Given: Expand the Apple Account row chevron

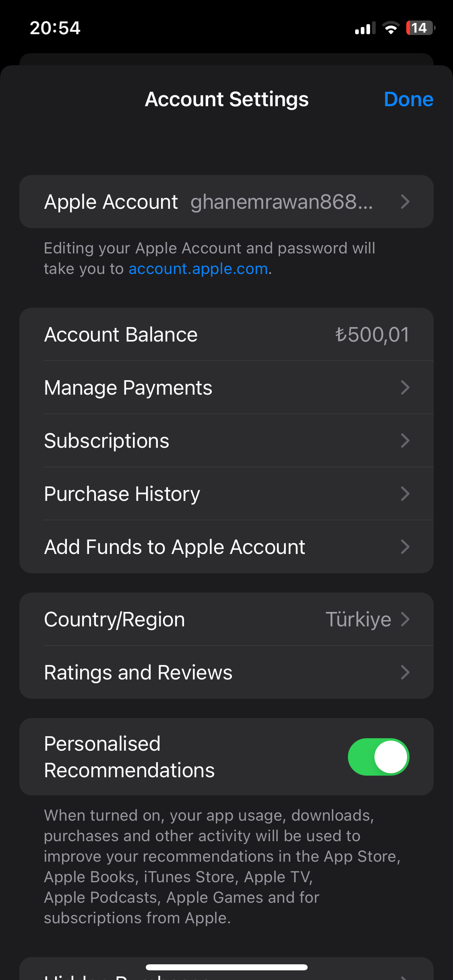Looking at the screenshot, I should pyautogui.click(x=405, y=202).
